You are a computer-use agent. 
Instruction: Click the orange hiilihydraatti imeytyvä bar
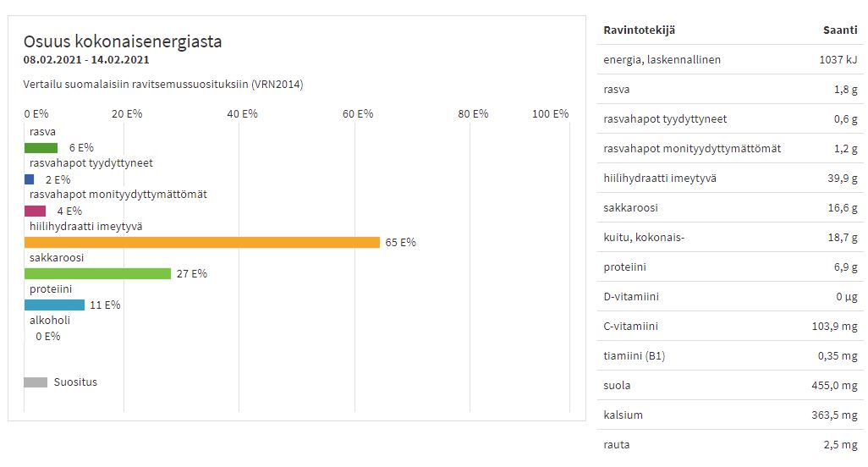coord(201,242)
